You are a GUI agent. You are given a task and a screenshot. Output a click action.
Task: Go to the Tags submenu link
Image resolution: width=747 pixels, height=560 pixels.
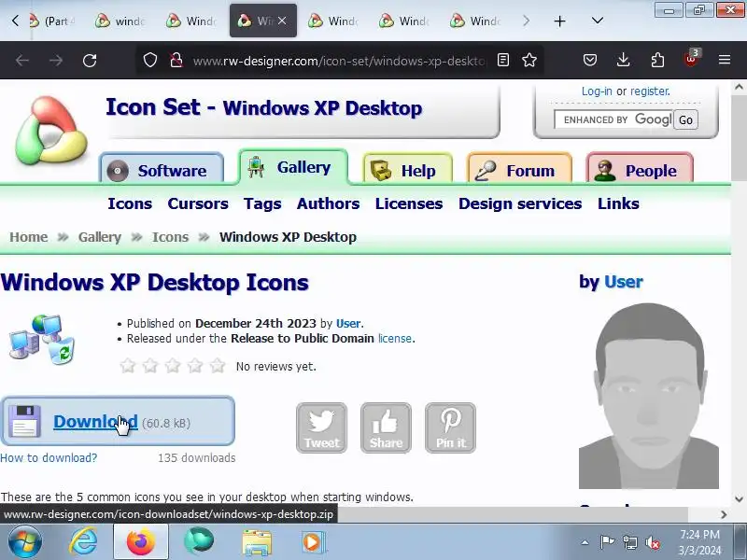(x=262, y=203)
